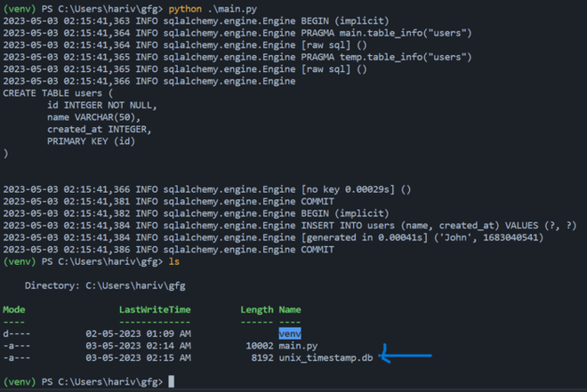This screenshot has height=392, width=587.
Task: Click the 'name VARCHAR(50),' line
Action: (x=93, y=117)
